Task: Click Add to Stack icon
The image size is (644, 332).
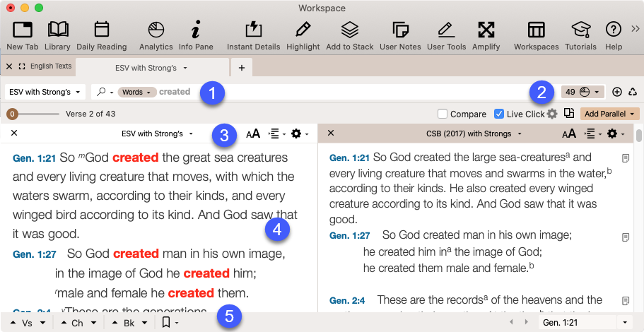Action: 349,30
